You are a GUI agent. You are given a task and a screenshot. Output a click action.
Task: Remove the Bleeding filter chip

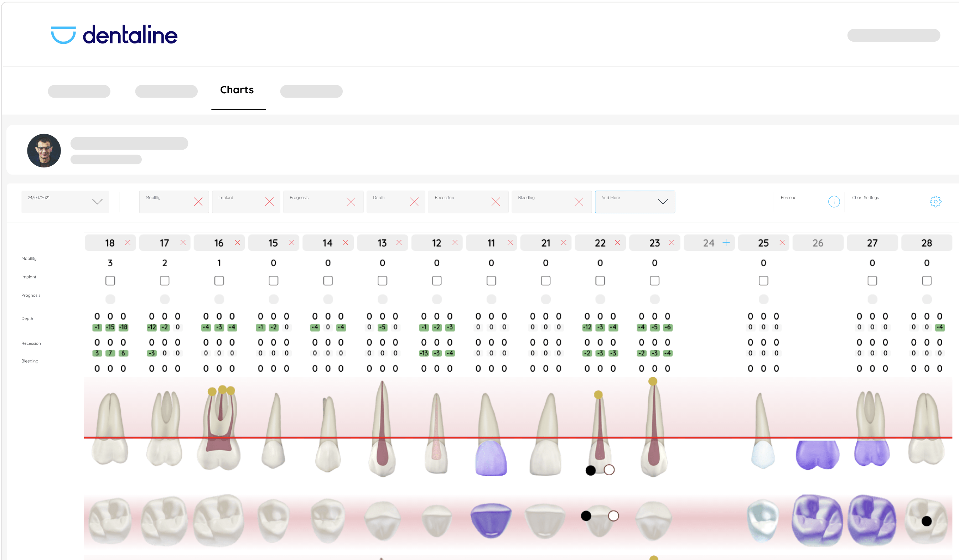tap(579, 202)
